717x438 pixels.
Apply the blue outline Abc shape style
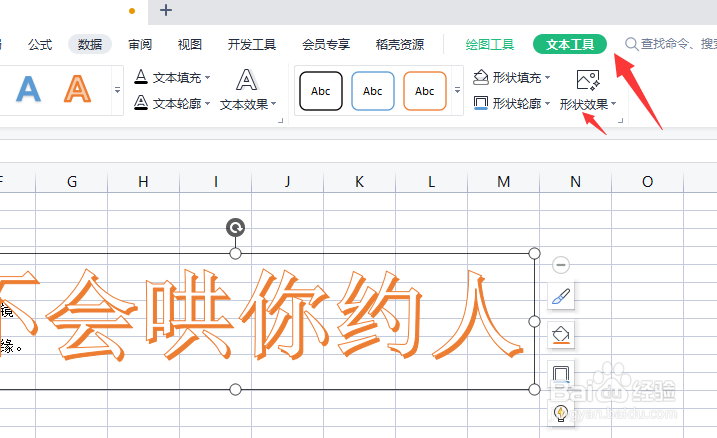(373, 91)
